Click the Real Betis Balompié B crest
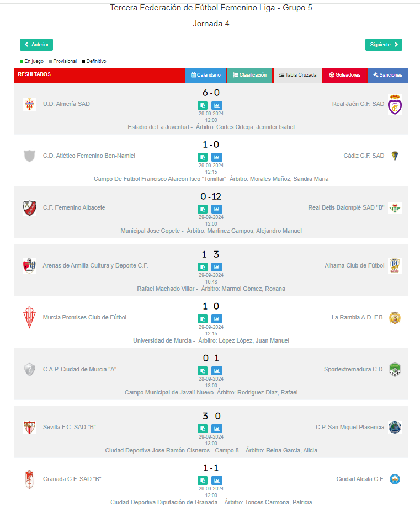The image size is (420, 512). [395, 208]
